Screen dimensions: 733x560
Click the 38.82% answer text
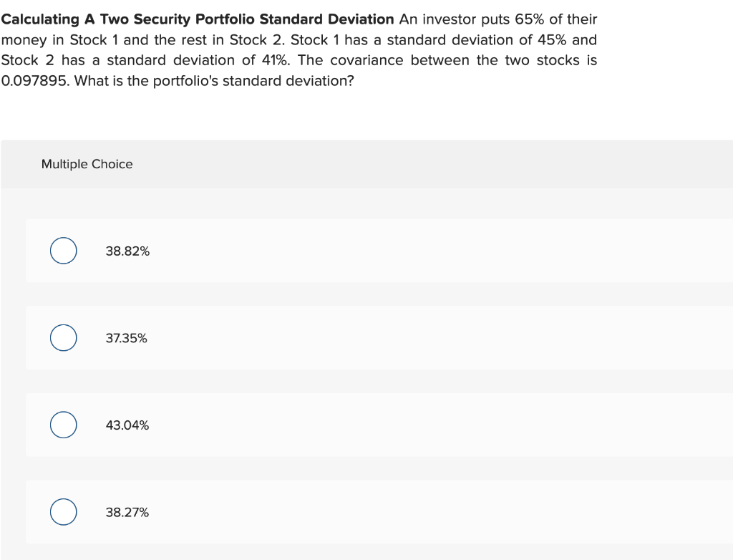tap(127, 251)
